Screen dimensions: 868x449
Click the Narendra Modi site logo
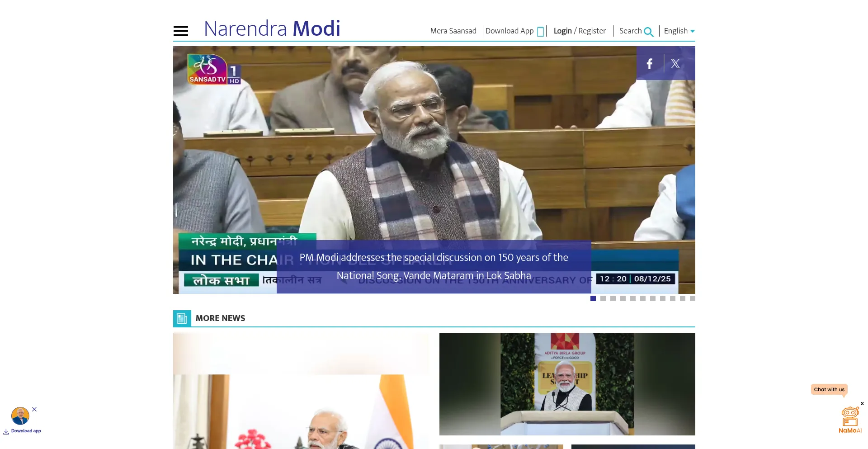coord(272,29)
